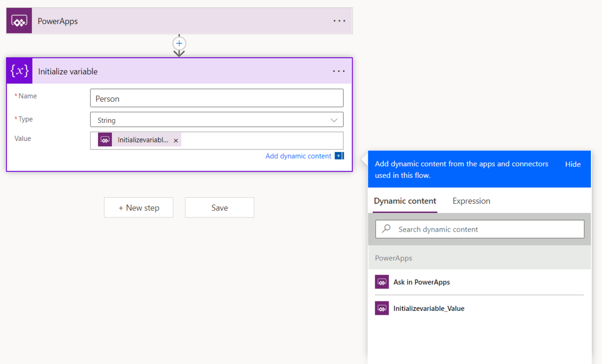The image size is (602, 364).
Task: Save the flow
Action: (x=219, y=207)
